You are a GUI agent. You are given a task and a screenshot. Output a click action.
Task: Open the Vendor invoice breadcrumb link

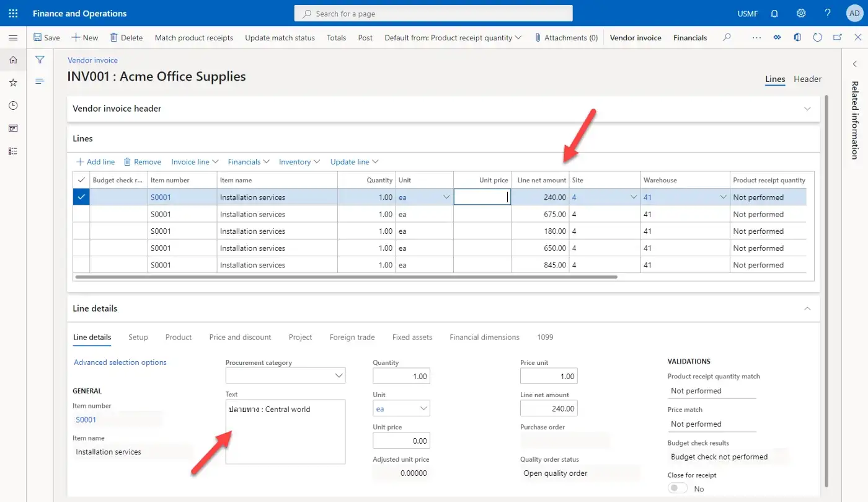click(x=92, y=60)
